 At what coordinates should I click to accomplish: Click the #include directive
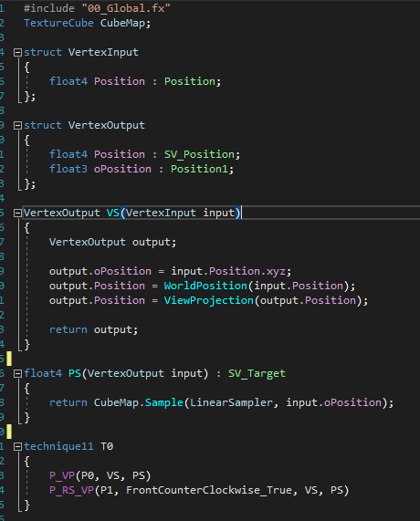click(x=49, y=8)
